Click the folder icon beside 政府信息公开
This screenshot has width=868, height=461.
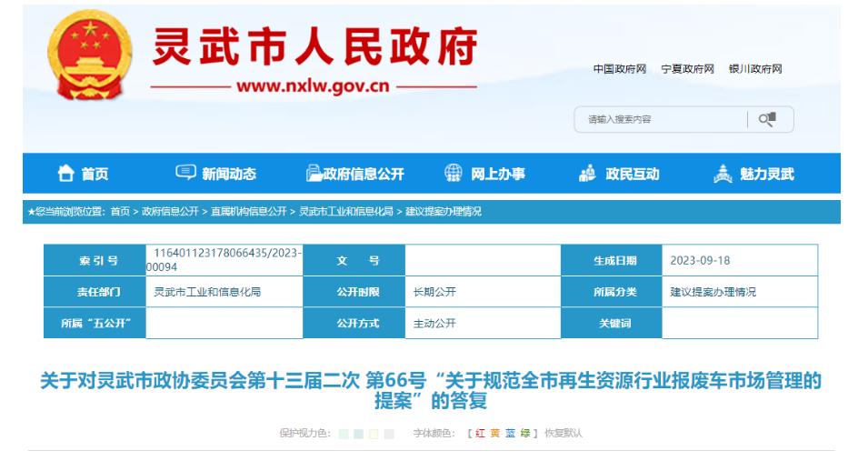(314, 174)
